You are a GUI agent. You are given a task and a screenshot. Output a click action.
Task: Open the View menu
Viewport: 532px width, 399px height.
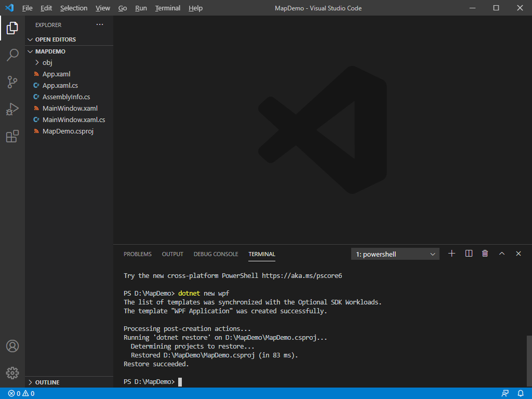click(103, 8)
